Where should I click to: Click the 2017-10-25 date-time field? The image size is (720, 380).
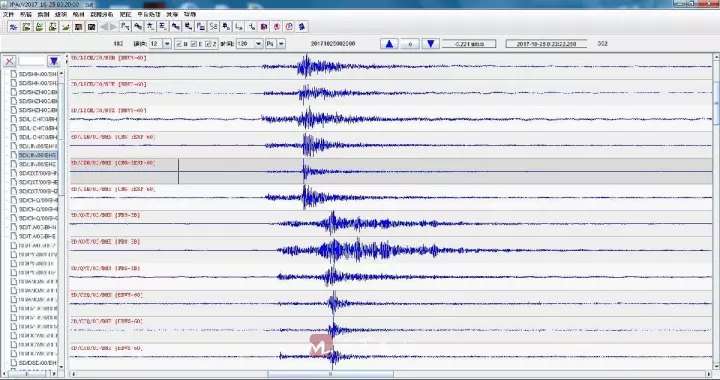pyautogui.click(x=546, y=44)
